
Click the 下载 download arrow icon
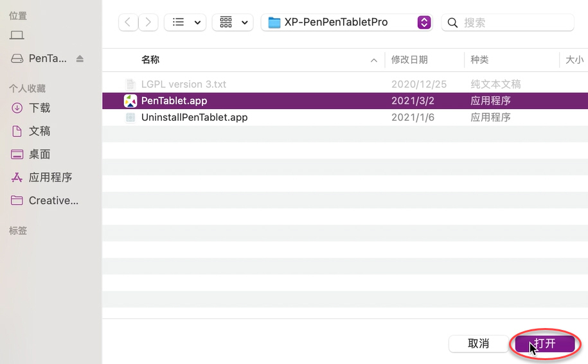pos(17,108)
